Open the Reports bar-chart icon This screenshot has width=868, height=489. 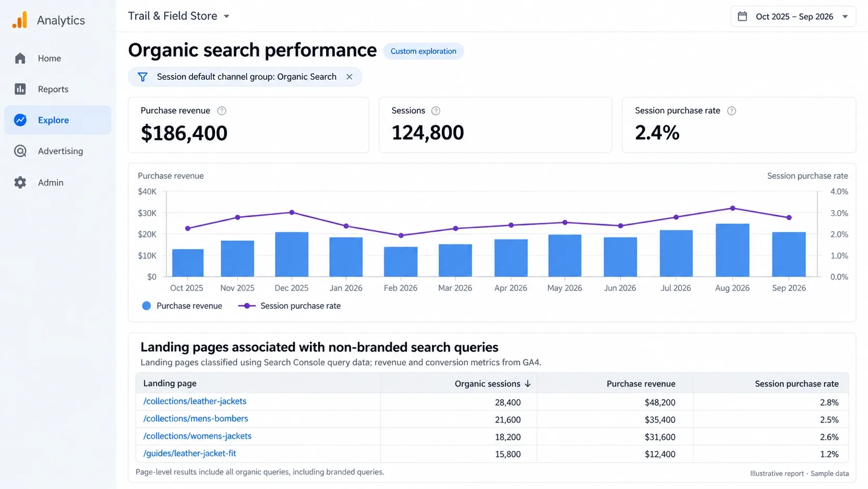pos(20,89)
